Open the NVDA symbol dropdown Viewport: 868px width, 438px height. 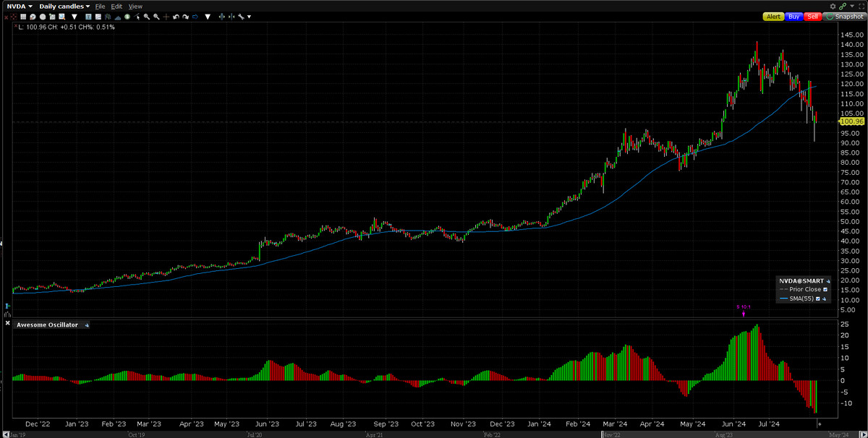(19, 6)
